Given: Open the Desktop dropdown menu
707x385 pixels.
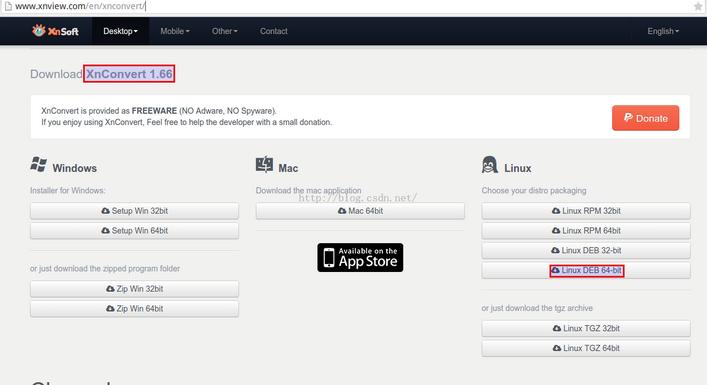Looking at the screenshot, I should [x=120, y=31].
